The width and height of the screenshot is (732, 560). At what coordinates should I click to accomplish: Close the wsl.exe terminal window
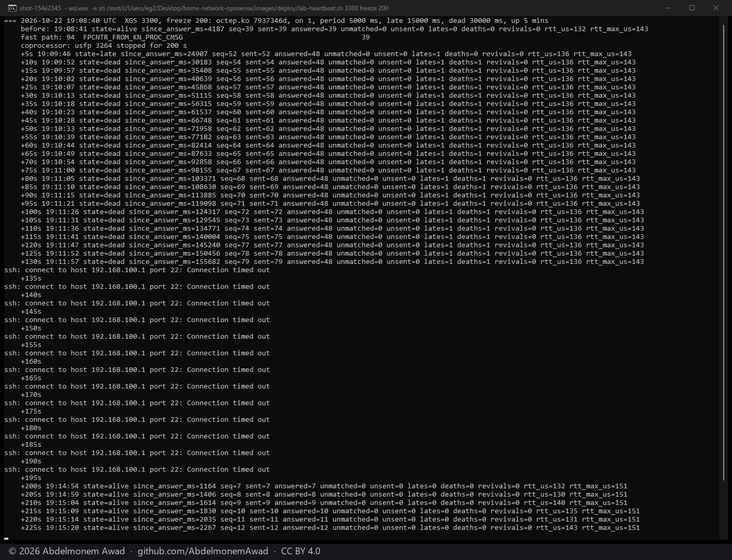(x=716, y=8)
